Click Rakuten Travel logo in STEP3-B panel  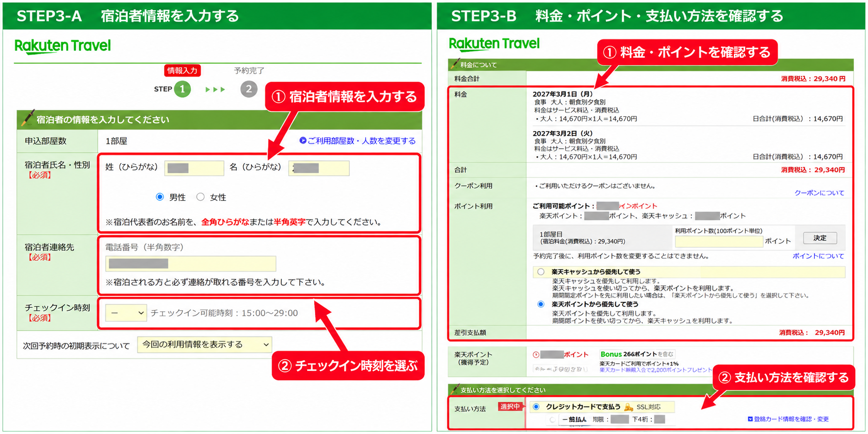494,44
